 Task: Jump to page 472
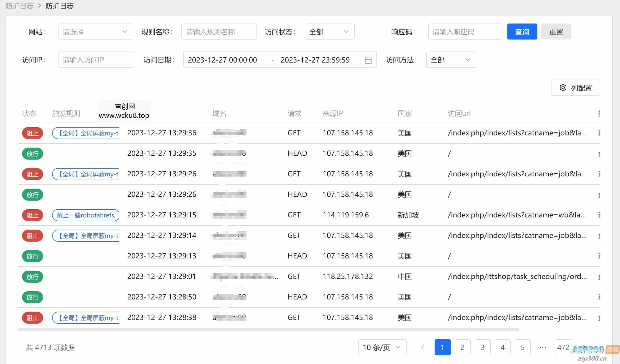563,347
